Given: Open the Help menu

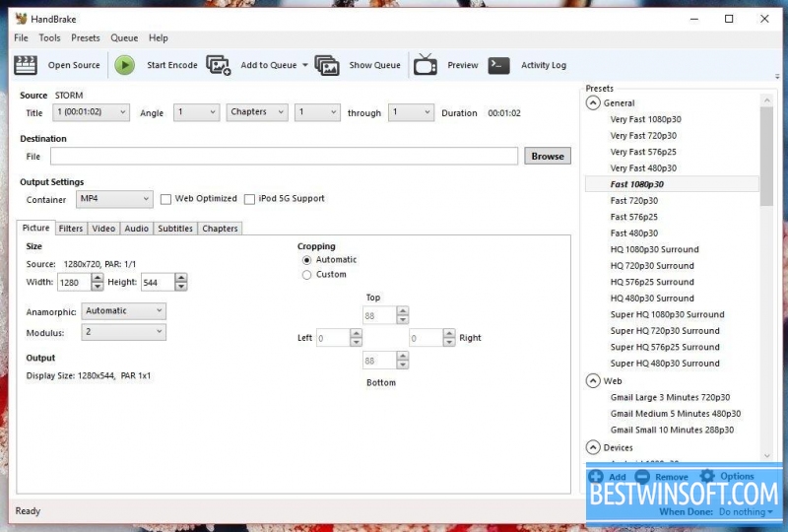Looking at the screenshot, I should point(159,38).
